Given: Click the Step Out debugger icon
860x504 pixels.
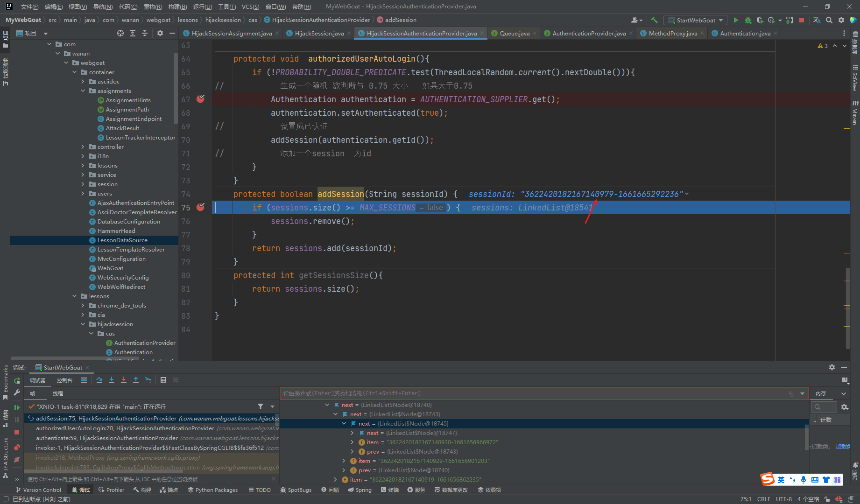Looking at the screenshot, I should [136, 380].
